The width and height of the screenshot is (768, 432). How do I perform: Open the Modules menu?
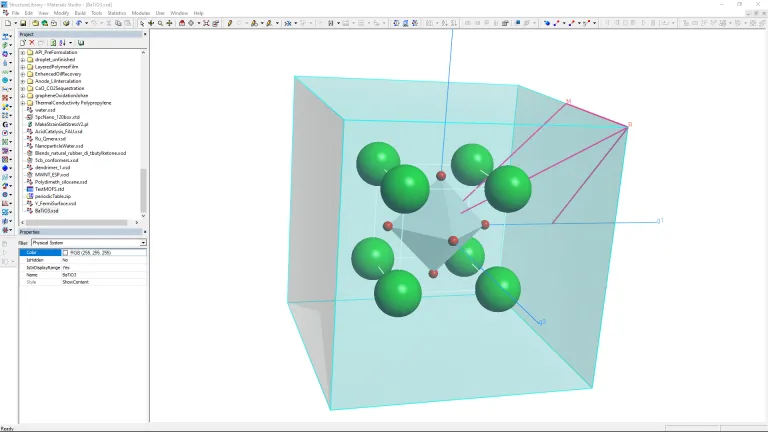[141, 13]
